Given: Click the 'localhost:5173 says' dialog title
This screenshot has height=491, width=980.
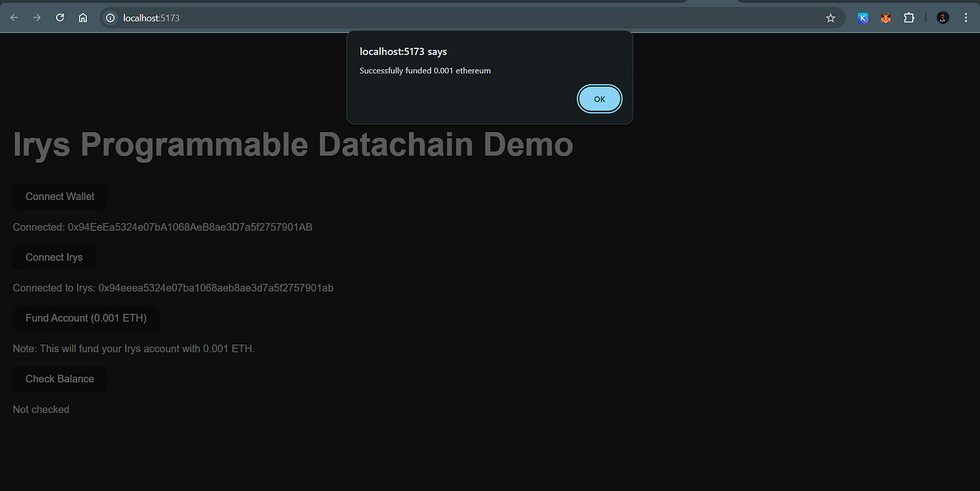Looking at the screenshot, I should [x=403, y=51].
